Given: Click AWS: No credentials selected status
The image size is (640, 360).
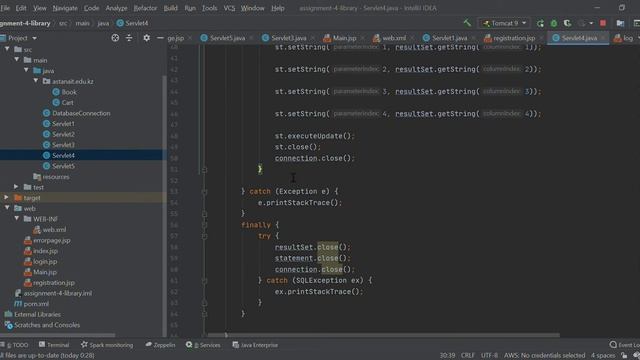Looking at the screenshot, I should pyautogui.click(x=544, y=356).
